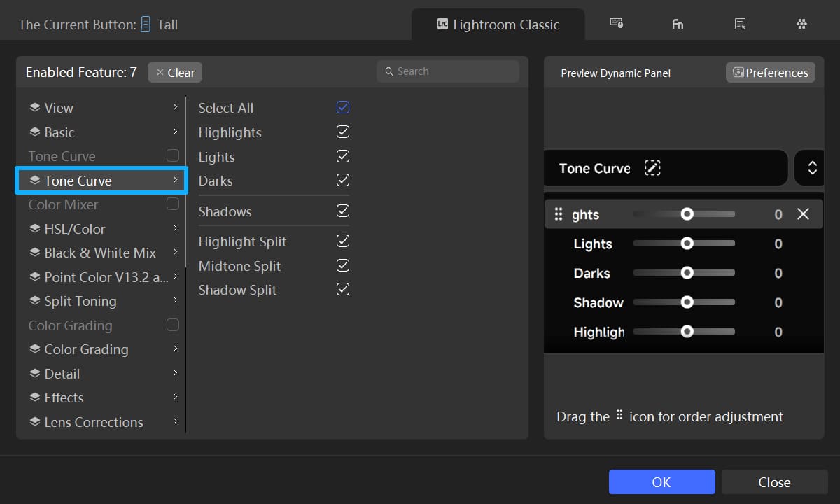Click the Shadow slider handle

(x=687, y=302)
